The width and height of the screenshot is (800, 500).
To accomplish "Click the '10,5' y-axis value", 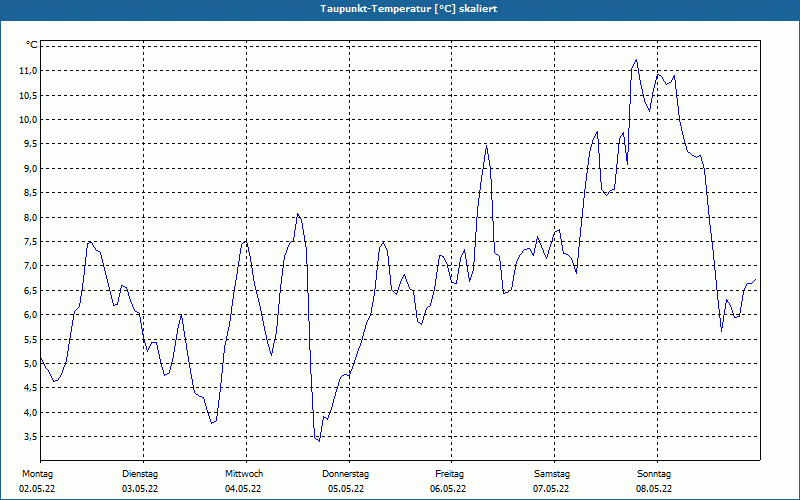I will (29, 95).
